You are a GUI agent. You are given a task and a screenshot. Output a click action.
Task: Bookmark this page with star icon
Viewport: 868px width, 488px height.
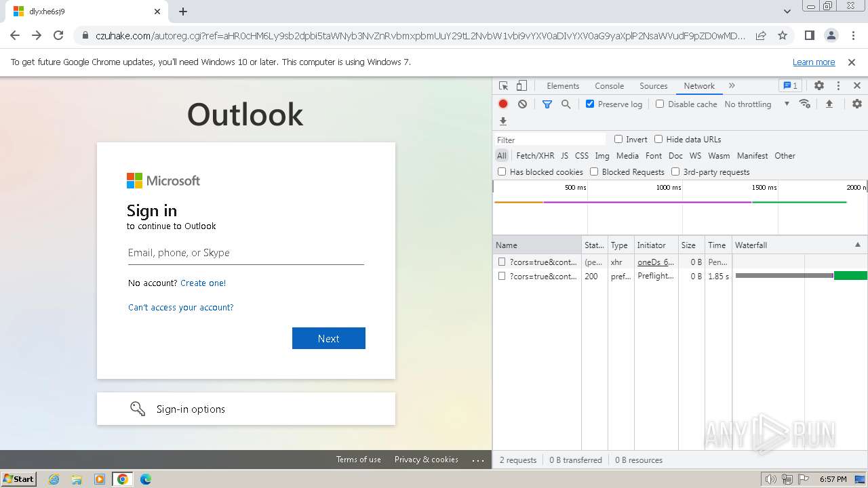783,36
